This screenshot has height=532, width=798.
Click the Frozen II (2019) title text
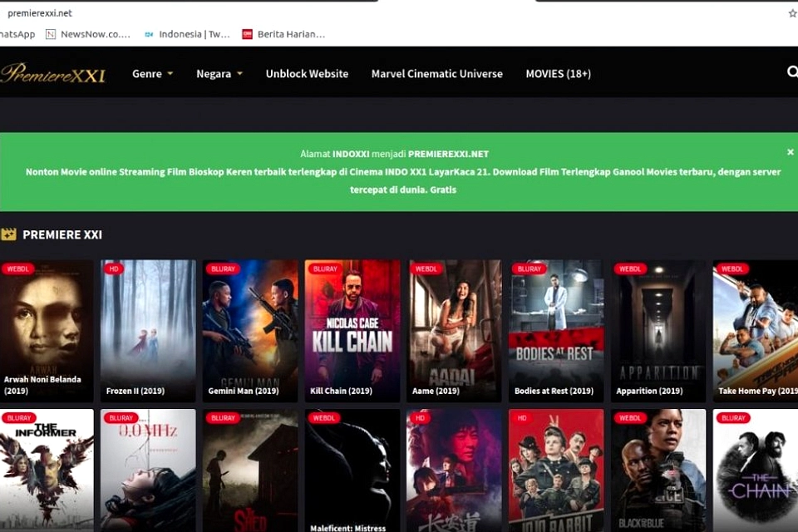click(x=135, y=391)
